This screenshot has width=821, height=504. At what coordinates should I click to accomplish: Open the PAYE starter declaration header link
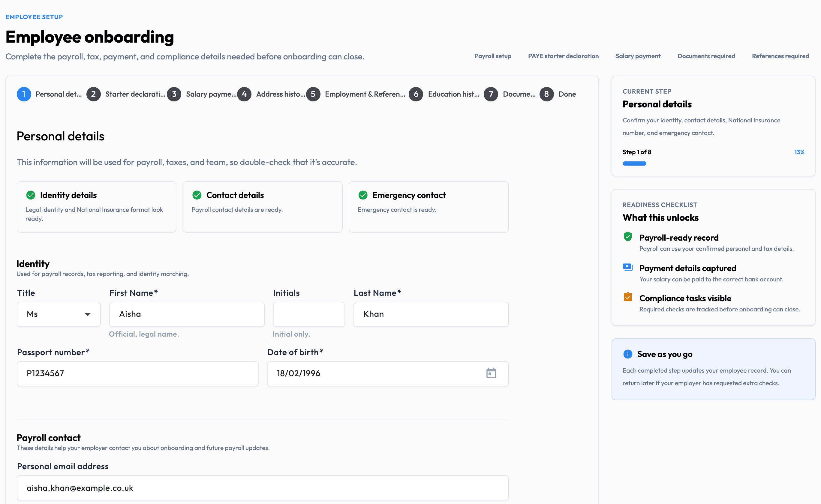click(x=563, y=56)
